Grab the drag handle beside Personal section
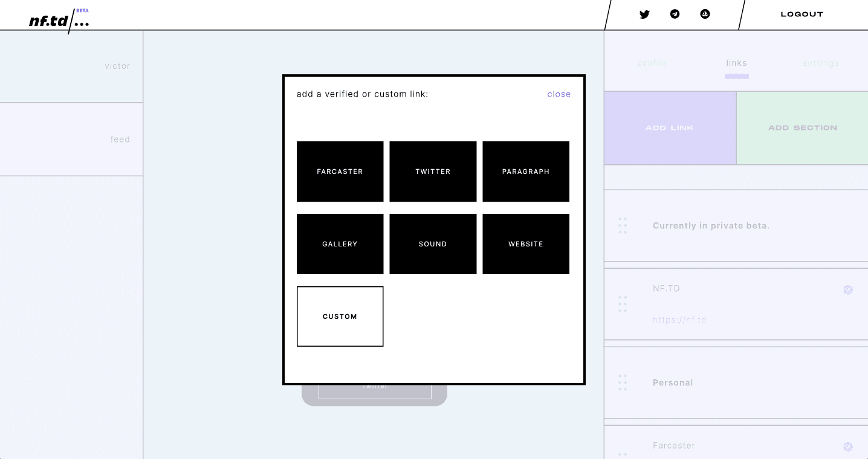The height and width of the screenshot is (459, 868). point(623,382)
